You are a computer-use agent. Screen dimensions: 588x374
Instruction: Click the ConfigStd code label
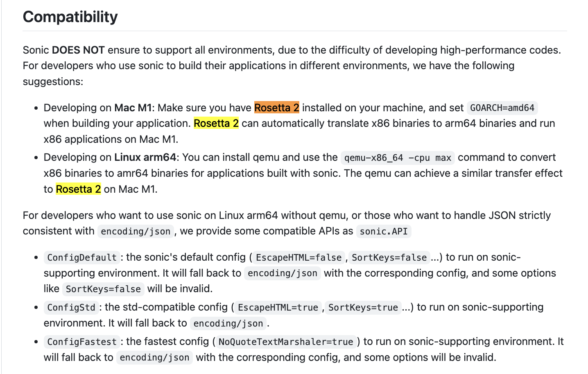(71, 307)
